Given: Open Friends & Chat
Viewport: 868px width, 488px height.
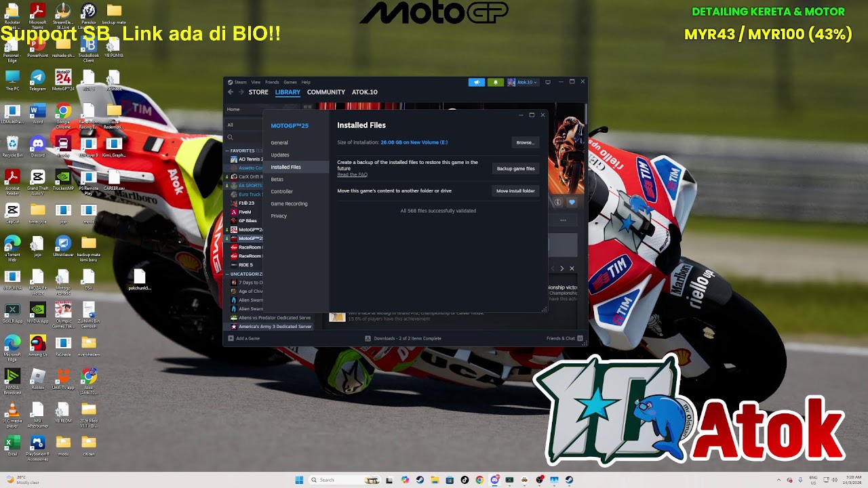Looking at the screenshot, I should pos(564,338).
